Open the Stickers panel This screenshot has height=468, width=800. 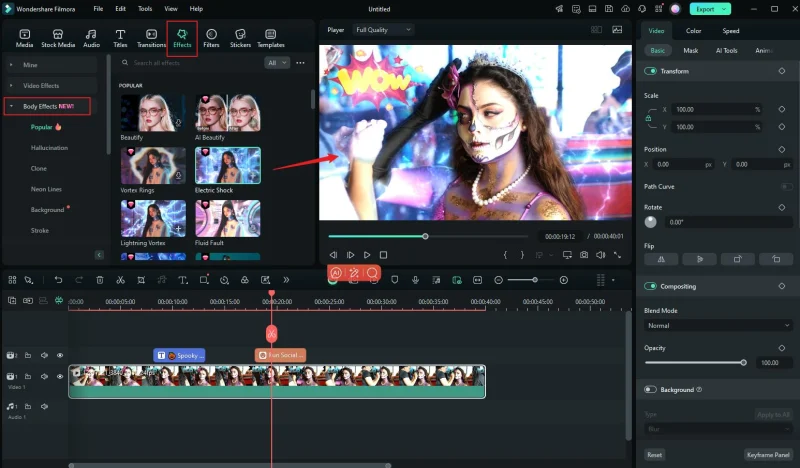[240, 37]
